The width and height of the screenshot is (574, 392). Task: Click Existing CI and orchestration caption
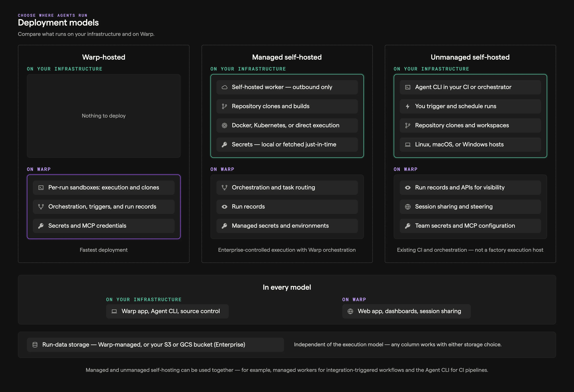470,250
